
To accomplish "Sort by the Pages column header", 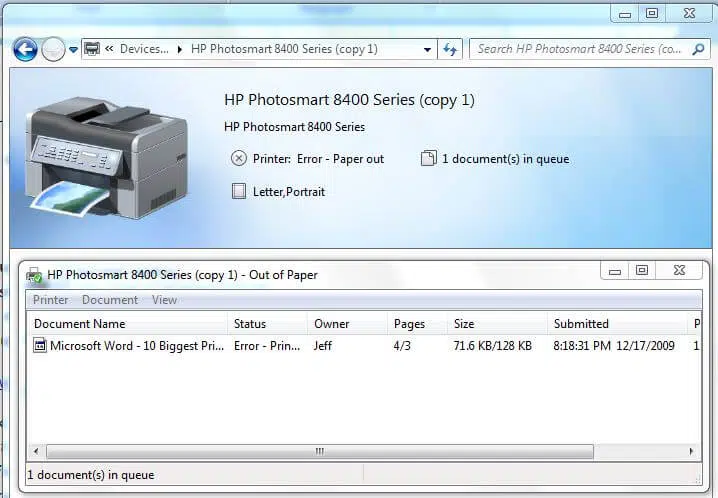I will click(x=418, y=324).
